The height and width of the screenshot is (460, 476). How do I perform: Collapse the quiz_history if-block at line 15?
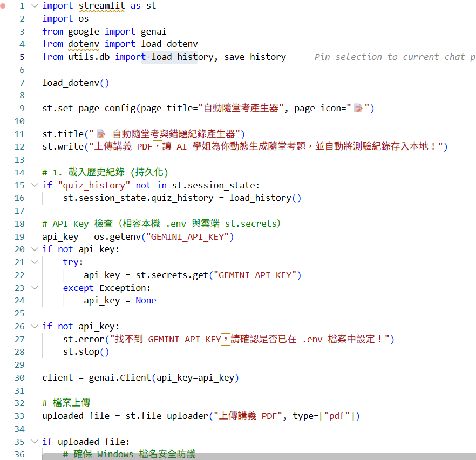point(35,185)
